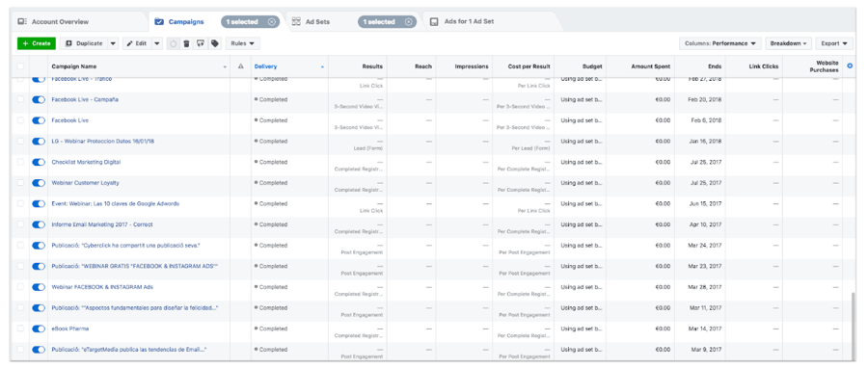The height and width of the screenshot is (368, 868).
Task: Sort by the Delivery column header
Action: point(266,66)
